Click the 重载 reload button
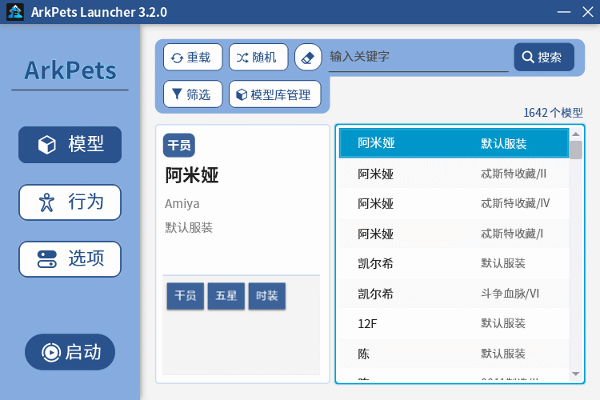The width and height of the screenshot is (600, 400). pos(193,57)
